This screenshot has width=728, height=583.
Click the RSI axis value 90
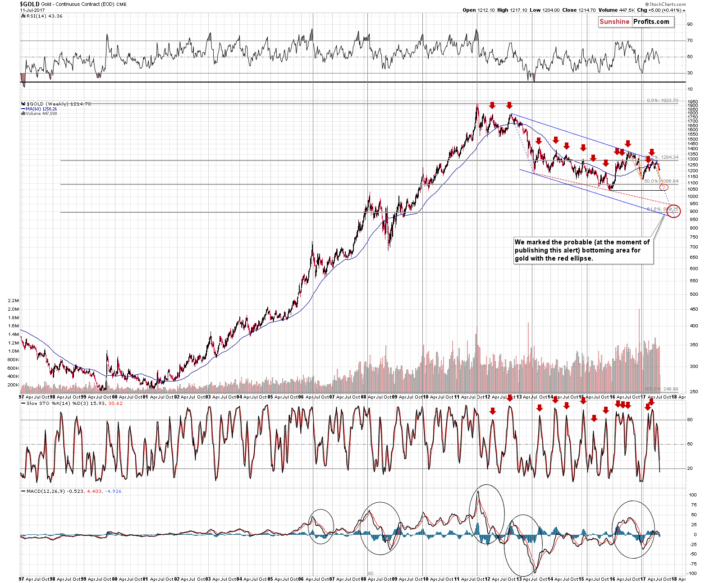coord(690,24)
